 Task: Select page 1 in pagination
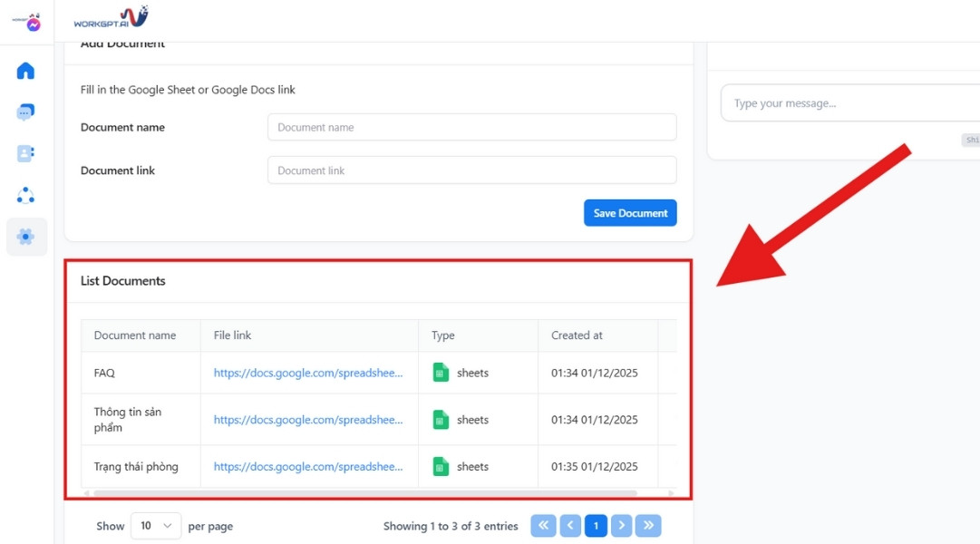[596, 526]
